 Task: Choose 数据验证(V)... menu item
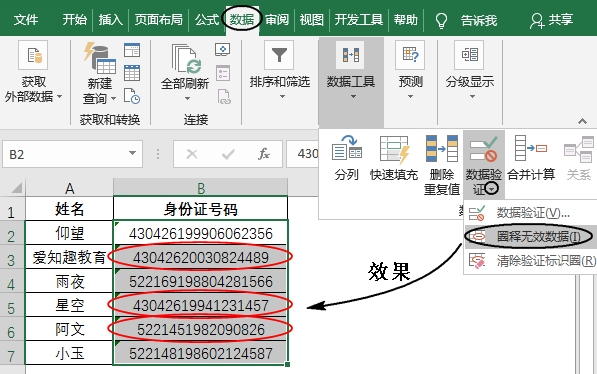point(530,213)
